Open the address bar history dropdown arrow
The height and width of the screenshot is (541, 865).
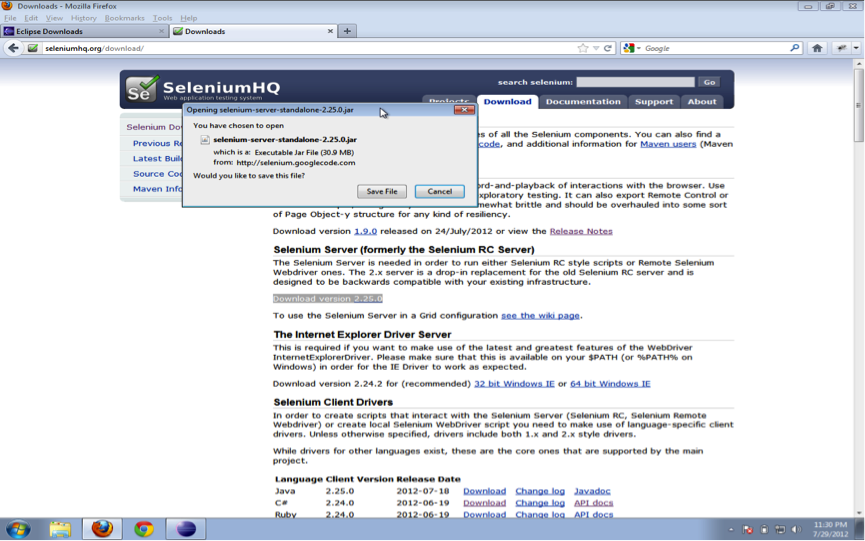coord(596,49)
